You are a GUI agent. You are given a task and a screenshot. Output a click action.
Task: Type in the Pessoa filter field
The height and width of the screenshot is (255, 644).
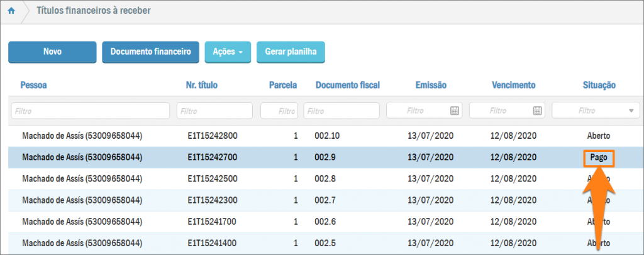coord(91,111)
